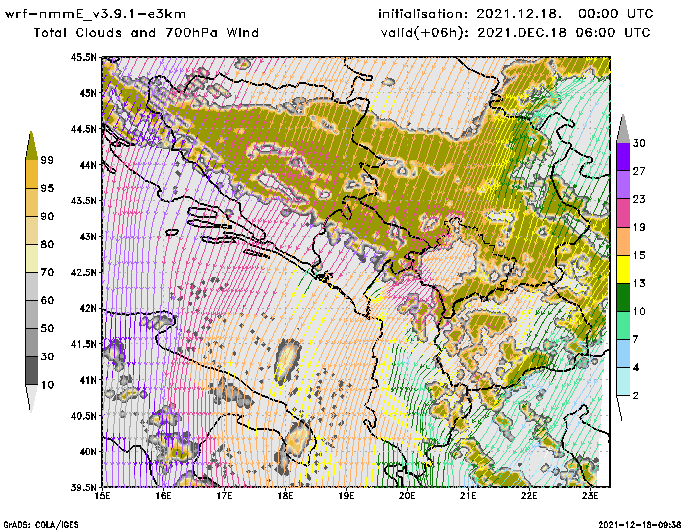Image resolution: width=700 pixels, height=530 pixels.
Task: Click the '21E' longitude label
Action: 468,496
